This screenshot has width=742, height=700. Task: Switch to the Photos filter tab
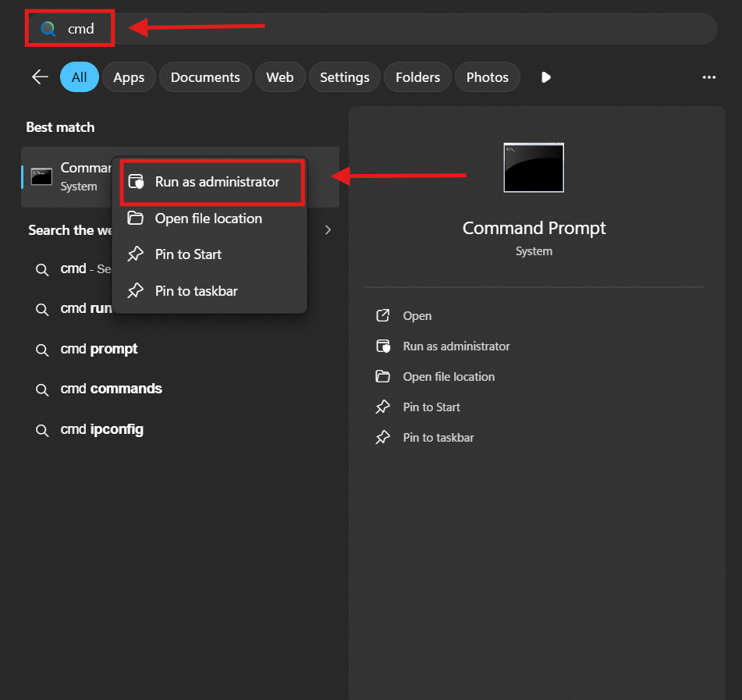[x=487, y=77]
